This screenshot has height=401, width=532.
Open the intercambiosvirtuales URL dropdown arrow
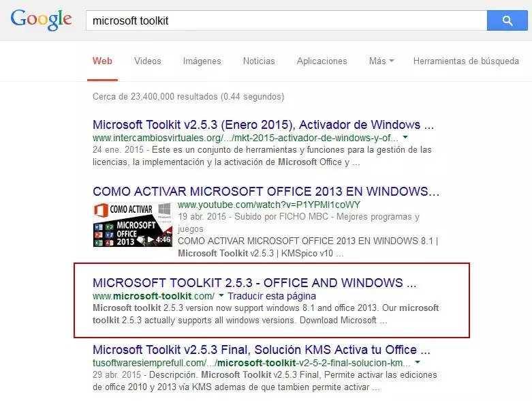tap(405, 137)
